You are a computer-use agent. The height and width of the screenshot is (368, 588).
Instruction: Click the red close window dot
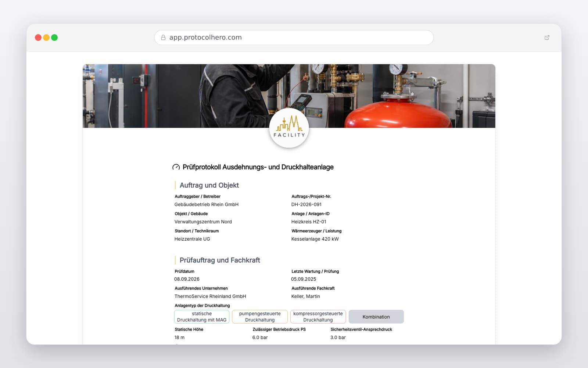(38, 38)
